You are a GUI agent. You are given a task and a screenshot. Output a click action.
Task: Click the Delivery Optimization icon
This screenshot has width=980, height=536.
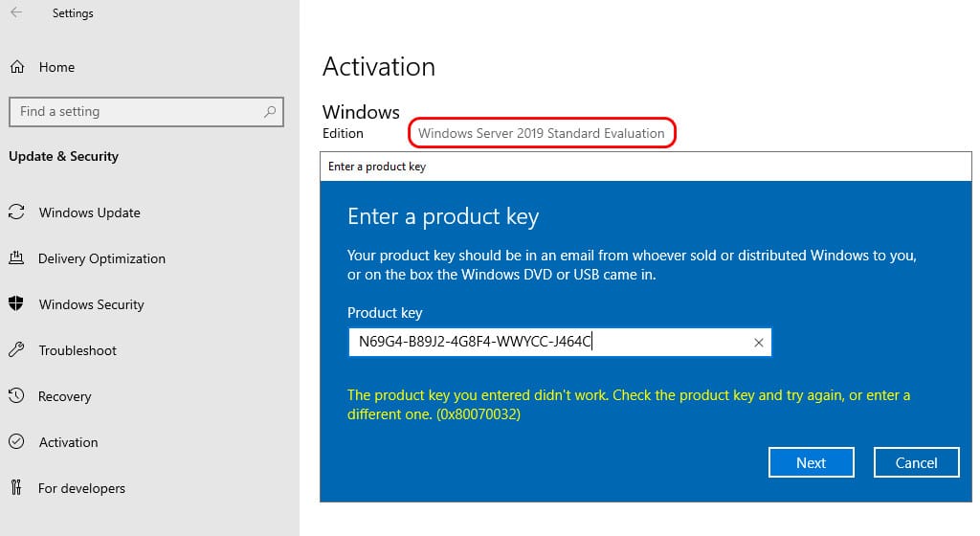(x=16, y=258)
